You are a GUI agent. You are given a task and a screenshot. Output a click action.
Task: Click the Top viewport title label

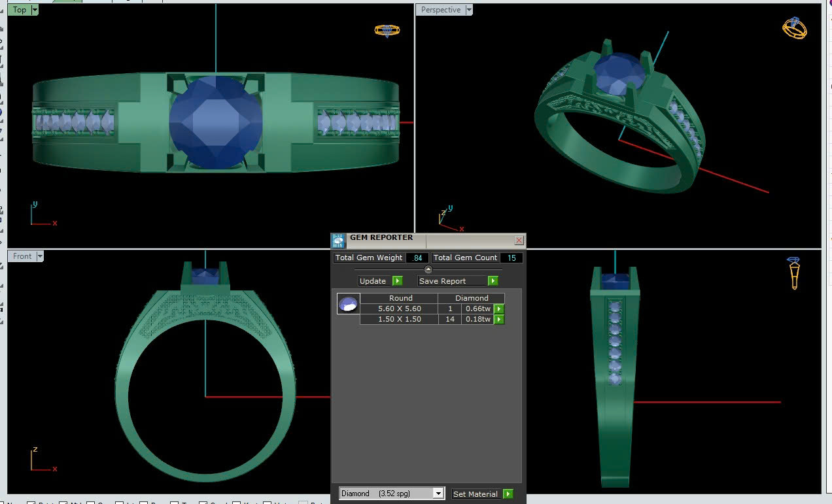20,10
